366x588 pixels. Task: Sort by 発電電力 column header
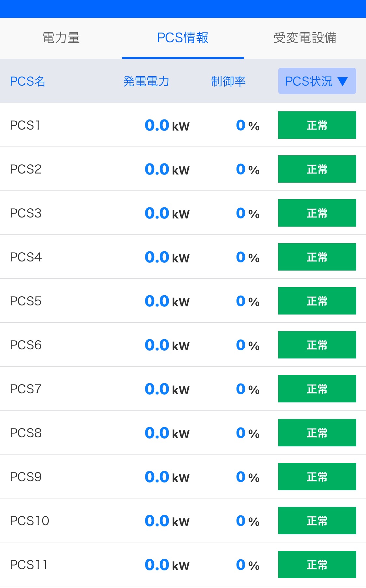(x=146, y=81)
